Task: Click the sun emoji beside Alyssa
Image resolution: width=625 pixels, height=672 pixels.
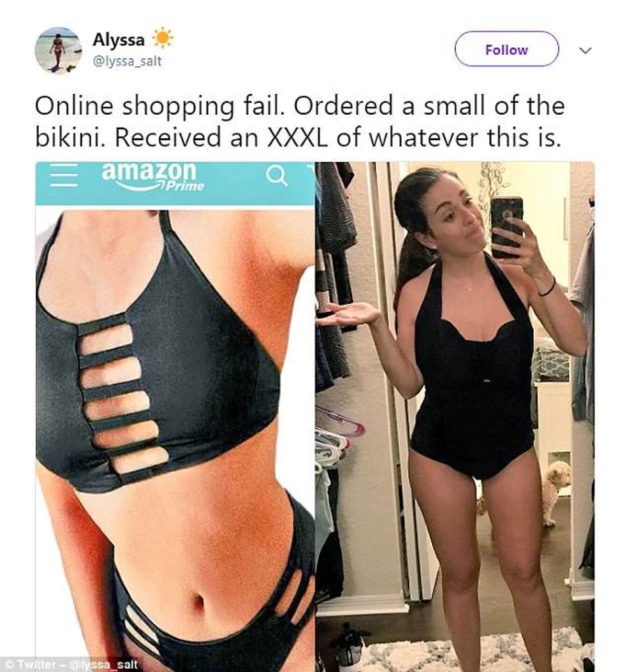Action: (163, 38)
